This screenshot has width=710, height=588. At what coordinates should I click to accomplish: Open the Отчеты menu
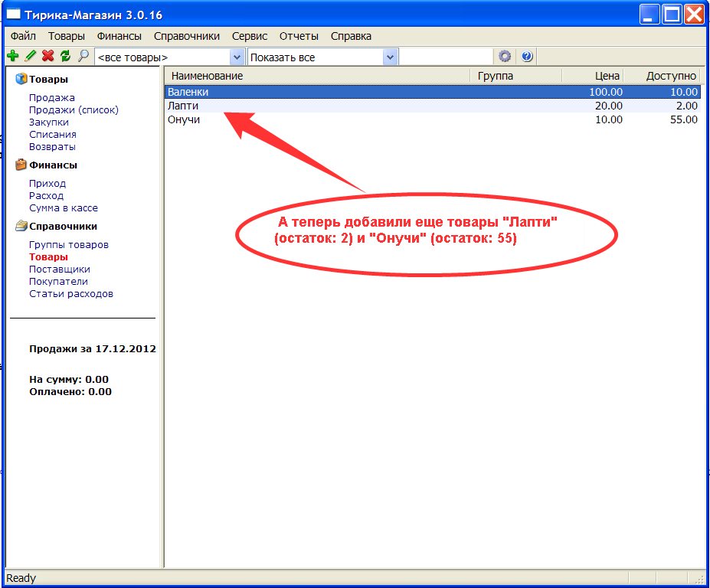pos(299,36)
